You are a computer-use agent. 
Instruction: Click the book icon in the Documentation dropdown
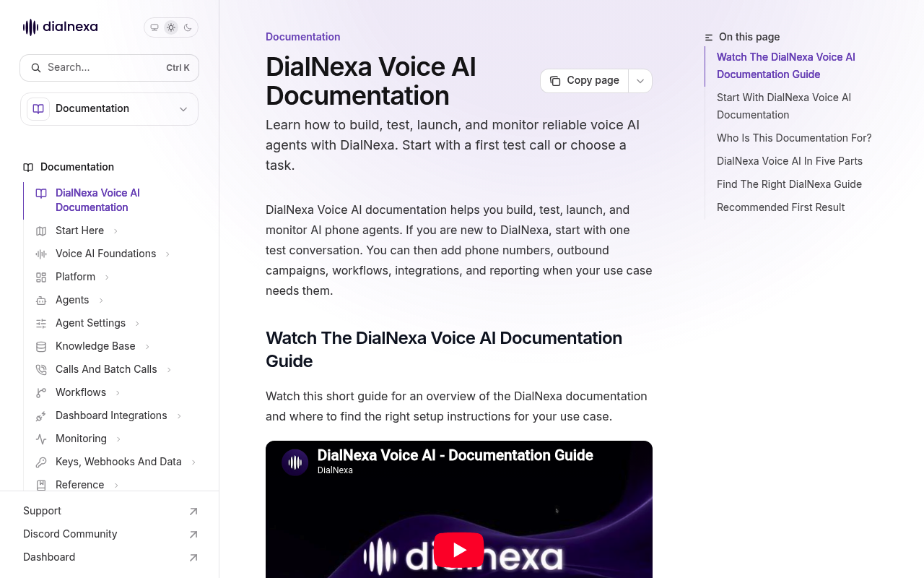coord(38,109)
